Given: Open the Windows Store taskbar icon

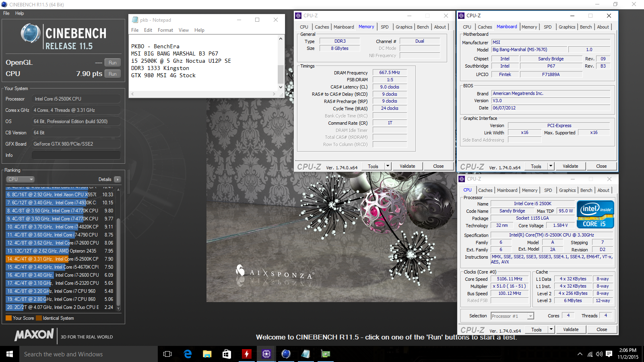Looking at the screenshot, I should coord(227,354).
